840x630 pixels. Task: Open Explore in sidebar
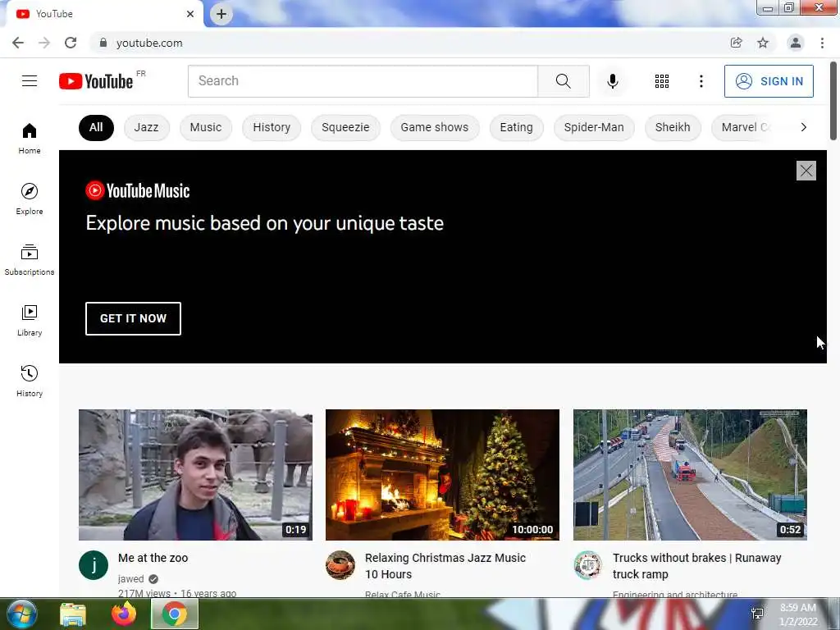30,199
